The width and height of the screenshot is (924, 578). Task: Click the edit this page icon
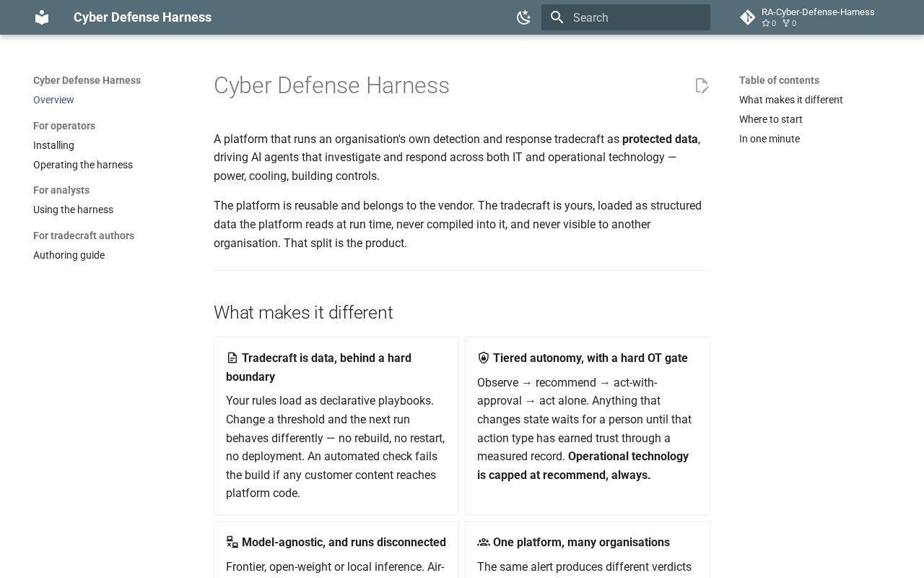(702, 85)
